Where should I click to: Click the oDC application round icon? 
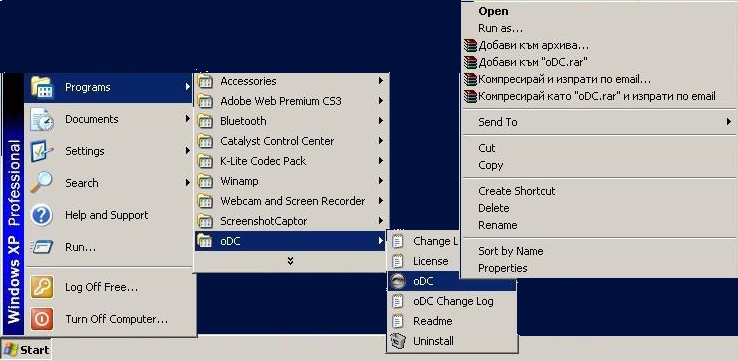pos(398,281)
